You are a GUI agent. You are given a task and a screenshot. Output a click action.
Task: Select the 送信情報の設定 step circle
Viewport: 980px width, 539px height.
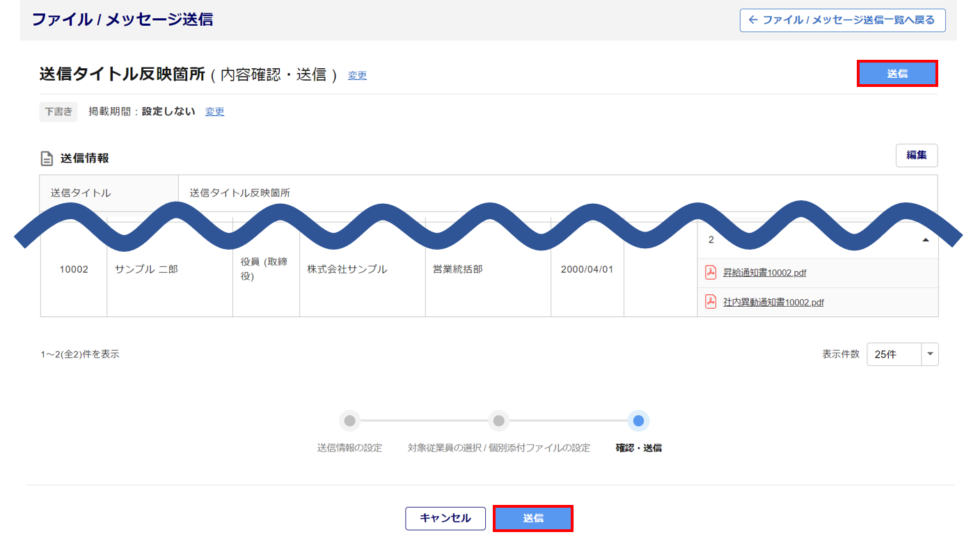tap(349, 421)
